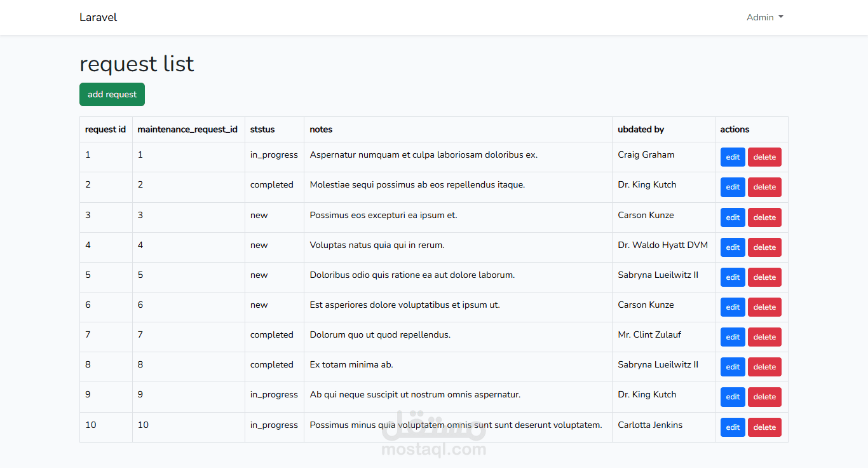This screenshot has width=868, height=468.
Task: Delete request 1 by Craig Graham
Action: (x=764, y=157)
